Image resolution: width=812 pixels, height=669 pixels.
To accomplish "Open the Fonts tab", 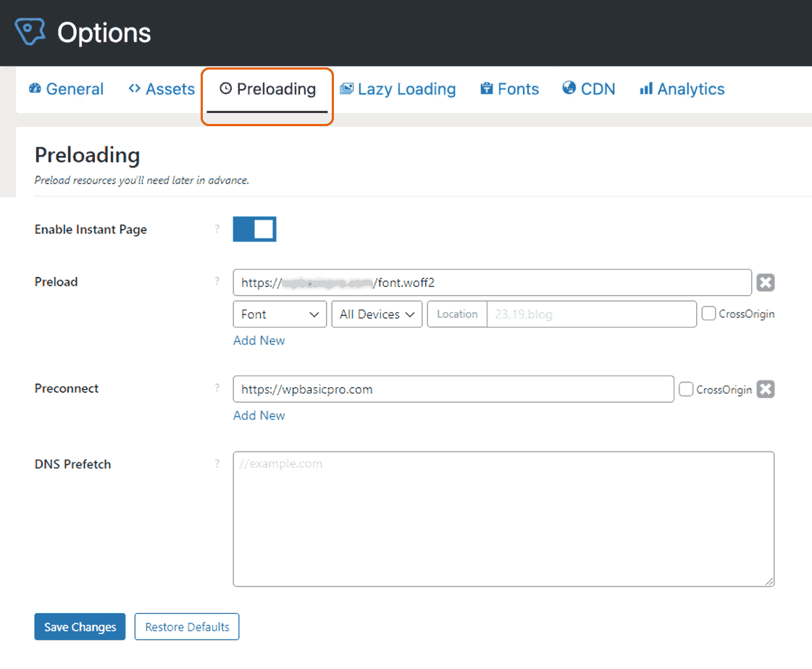I will tap(509, 88).
